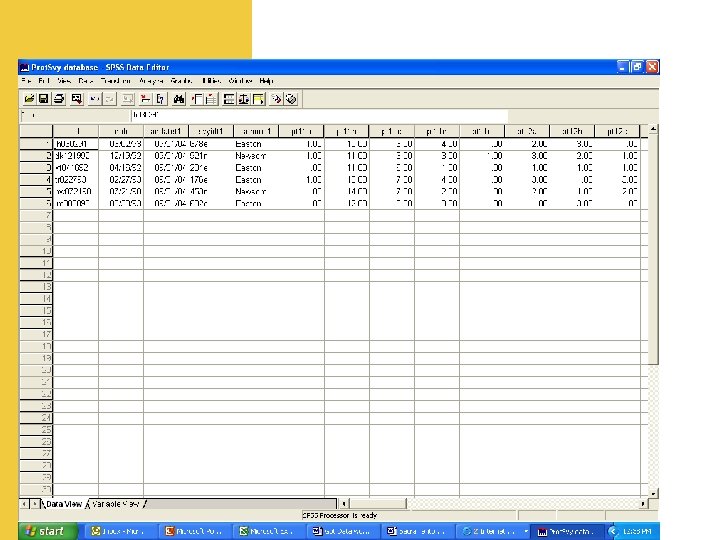Open the Variables info icon with question mark
The height and width of the screenshot is (540, 720).
click(x=160, y=99)
